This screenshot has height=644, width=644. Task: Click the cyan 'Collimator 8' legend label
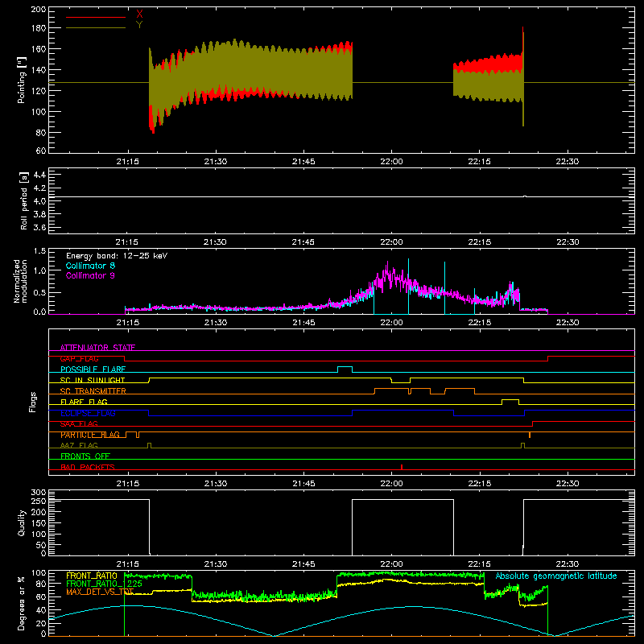pos(90,266)
